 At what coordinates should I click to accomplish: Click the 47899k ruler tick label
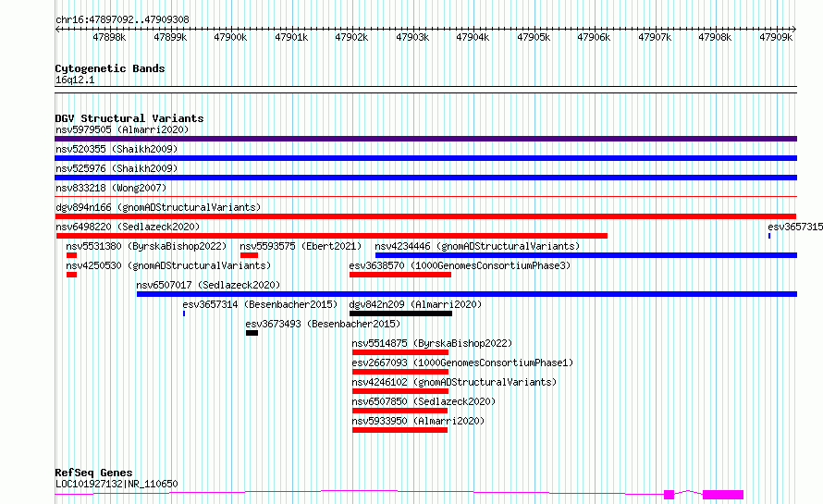click(x=170, y=38)
